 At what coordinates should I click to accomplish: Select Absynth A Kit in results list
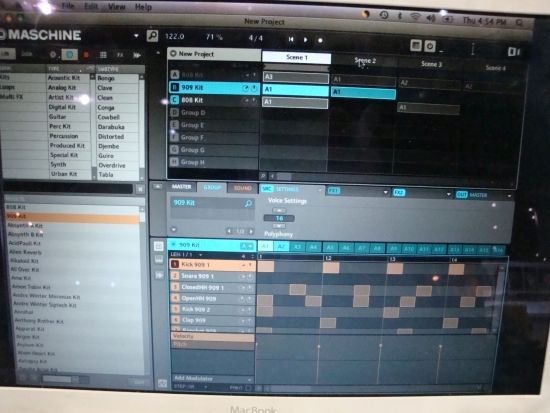click(x=25, y=225)
